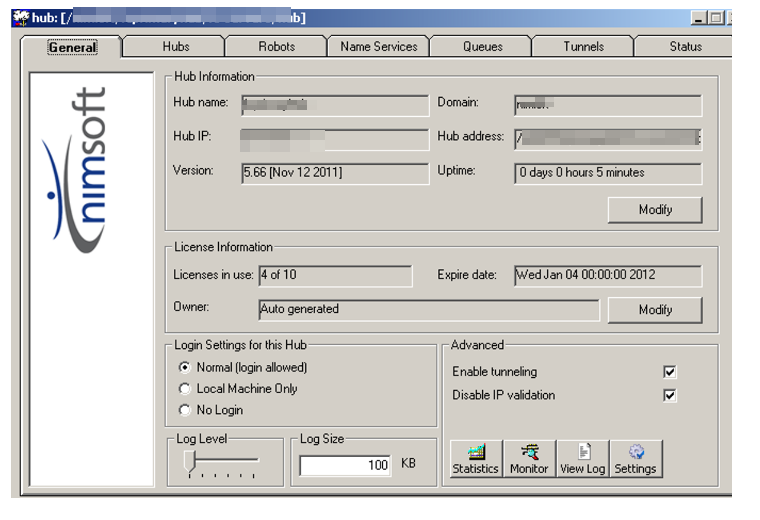Select Normal (login allowed) radio option
This screenshot has height=520, width=760.
pyautogui.click(x=184, y=367)
